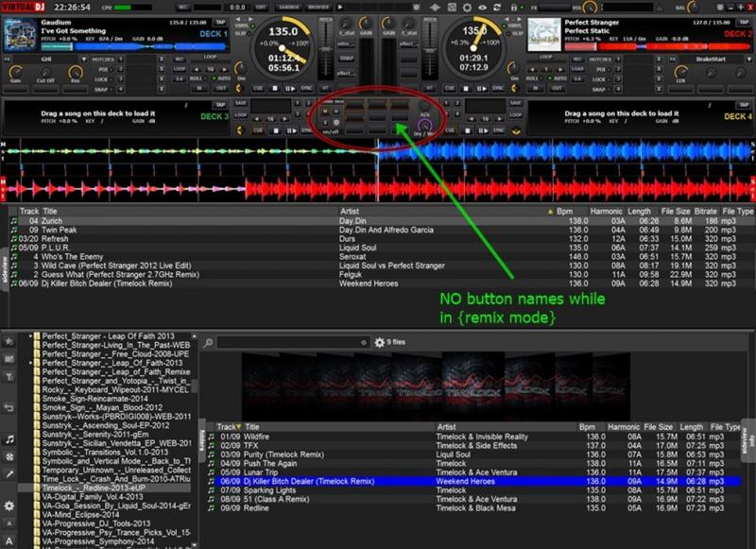Viewport: 756px width, 549px height.
Task: Open browser options gear next to 9 files
Action: (380, 342)
